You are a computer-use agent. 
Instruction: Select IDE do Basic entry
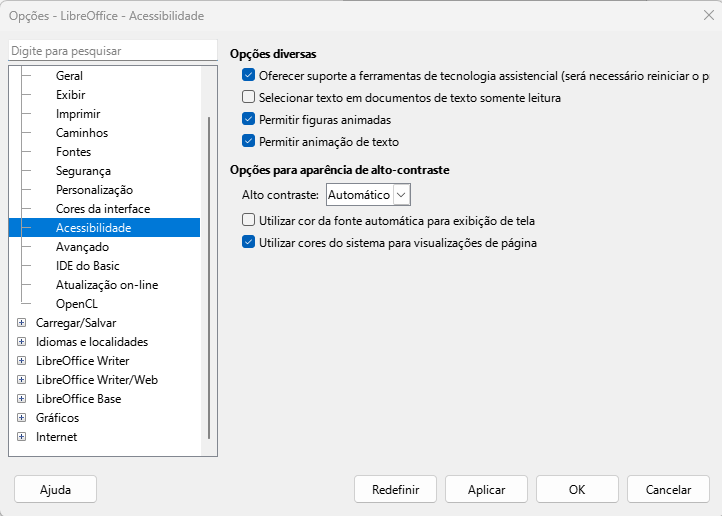87,266
